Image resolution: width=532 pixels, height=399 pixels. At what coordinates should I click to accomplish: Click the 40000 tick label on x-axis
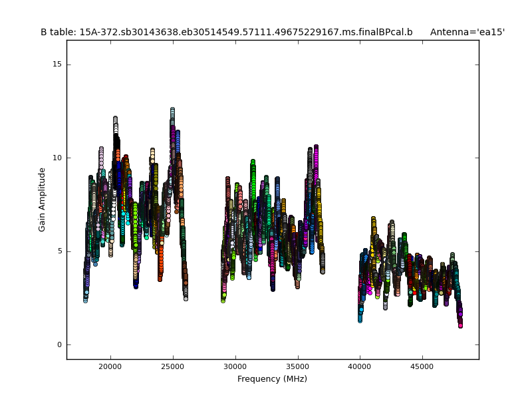tap(360, 366)
